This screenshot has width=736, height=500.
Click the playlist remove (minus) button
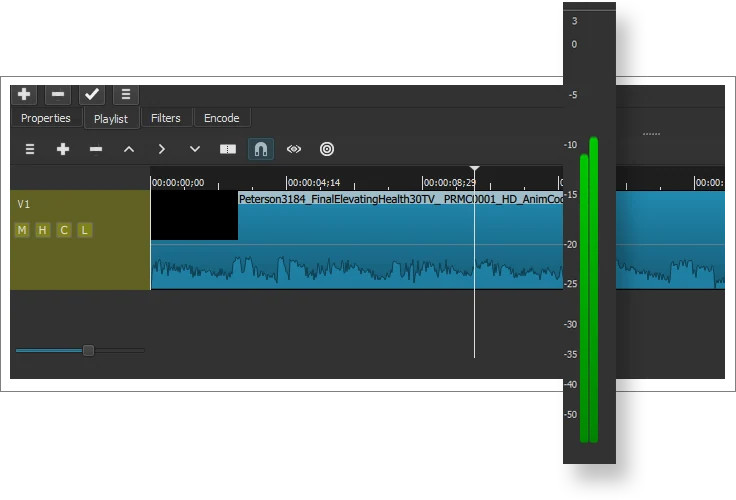tap(58, 94)
